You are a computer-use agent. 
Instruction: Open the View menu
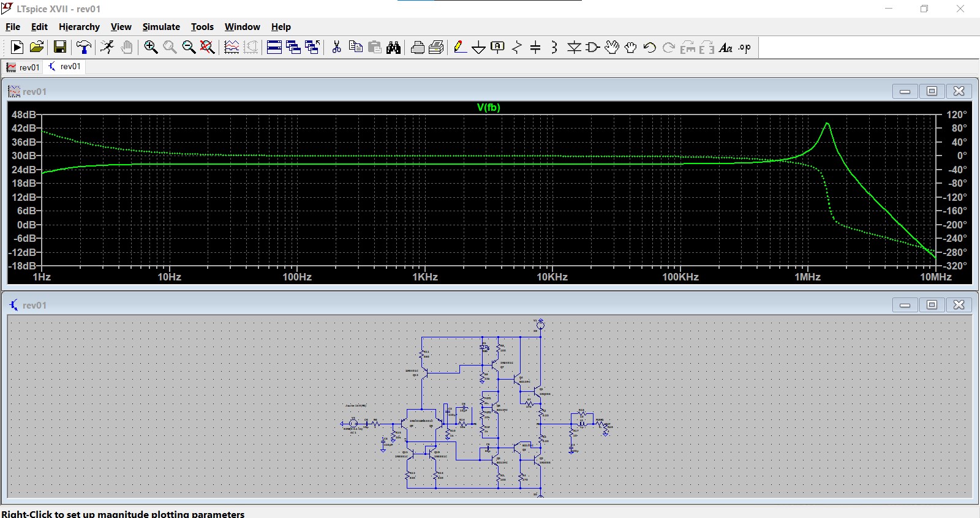121,27
